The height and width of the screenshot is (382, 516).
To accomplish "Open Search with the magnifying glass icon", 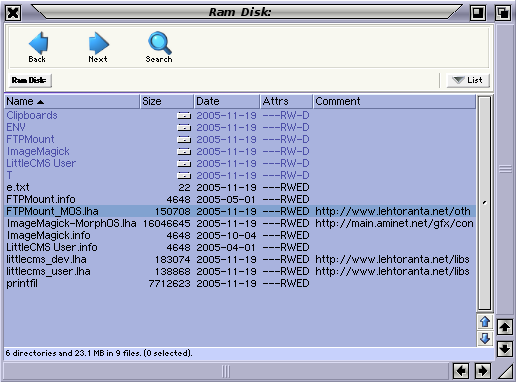I will 160,43.
